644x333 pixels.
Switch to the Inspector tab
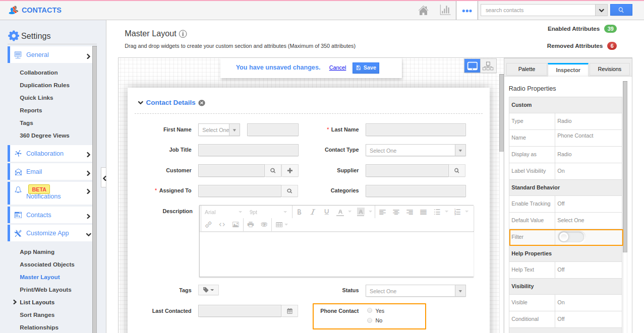pyautogui.click(x=568, y=70)
